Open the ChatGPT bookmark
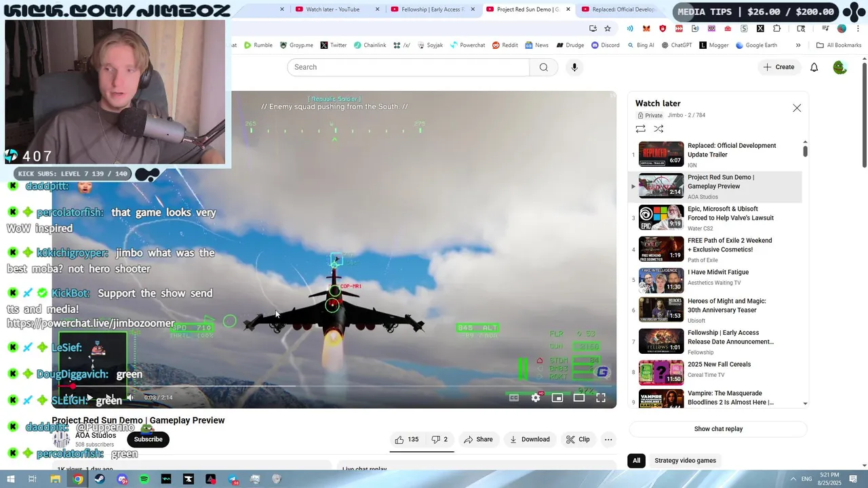This screenshot has height=488, width=868. coord(676,45)
